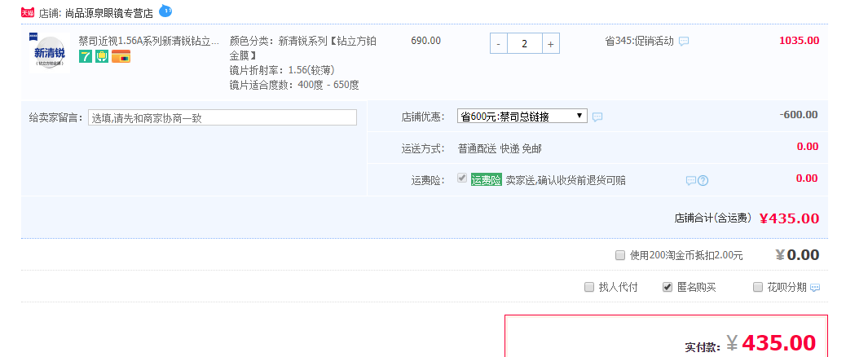Click the -600.00 store discount amount
Viewport: 868px width, 357px height.
pyautogui.click(x=798, y=115)
